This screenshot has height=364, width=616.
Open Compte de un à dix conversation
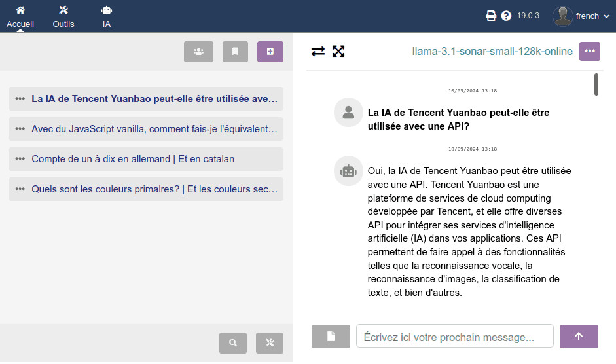[x=133, y=159]
